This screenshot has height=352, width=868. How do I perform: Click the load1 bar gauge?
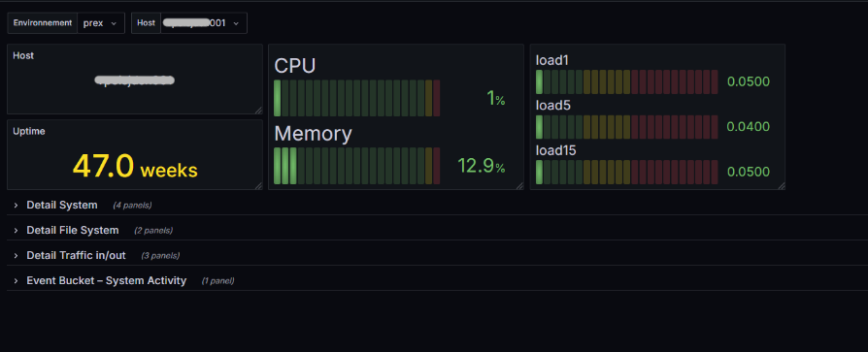point(626,81)
